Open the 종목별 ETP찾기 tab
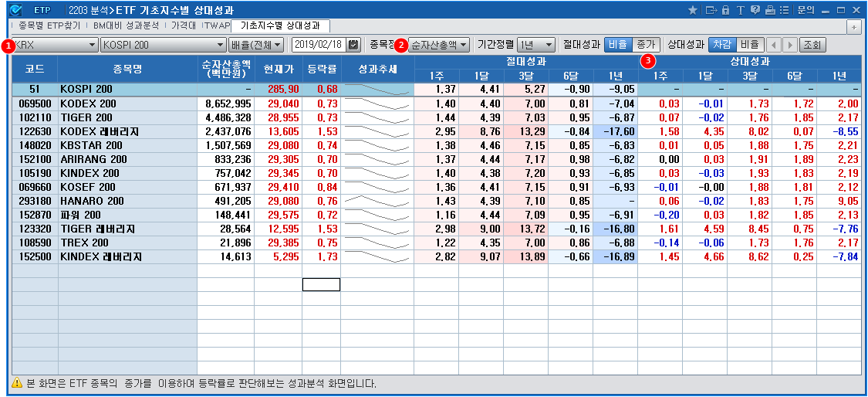This screenshot has width=868, height=397. [x=49, y=25]
